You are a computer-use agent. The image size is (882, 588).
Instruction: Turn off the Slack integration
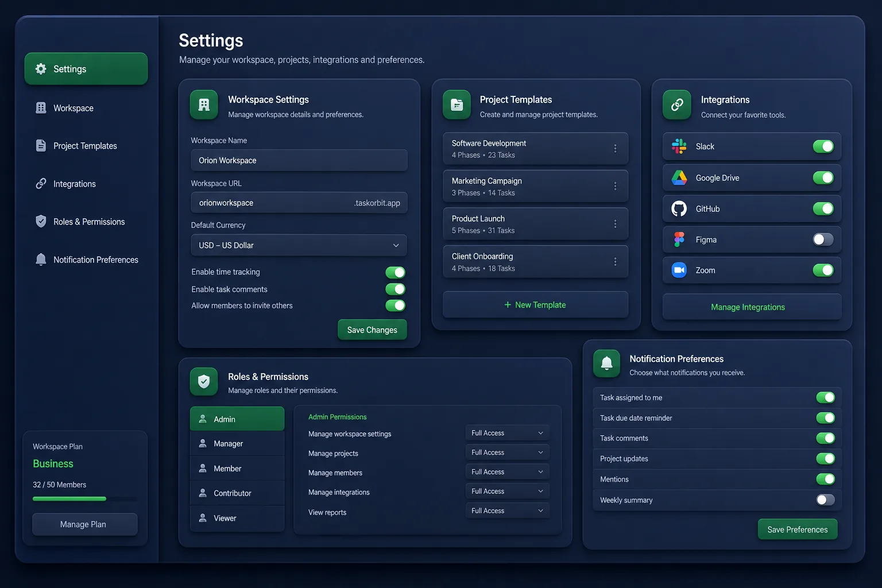coord(823,146)
